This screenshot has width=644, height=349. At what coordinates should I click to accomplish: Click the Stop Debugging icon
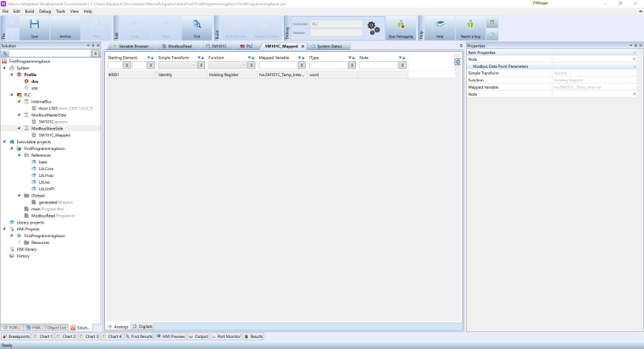pyautogui.click(x=401, y=25)
